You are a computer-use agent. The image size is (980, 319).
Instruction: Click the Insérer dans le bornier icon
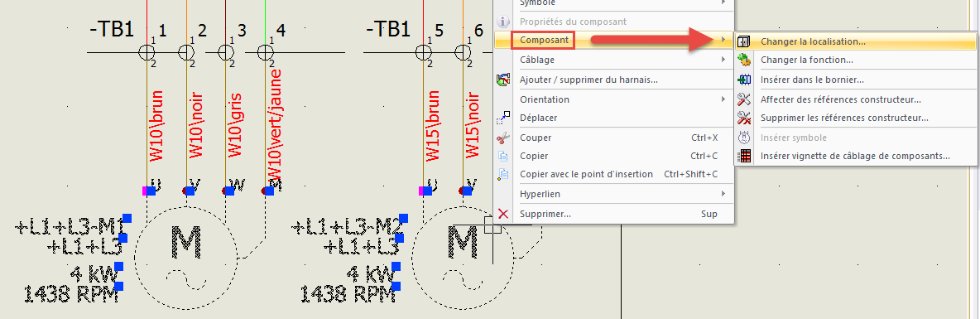pyautogui.click(x=744, y=80)
